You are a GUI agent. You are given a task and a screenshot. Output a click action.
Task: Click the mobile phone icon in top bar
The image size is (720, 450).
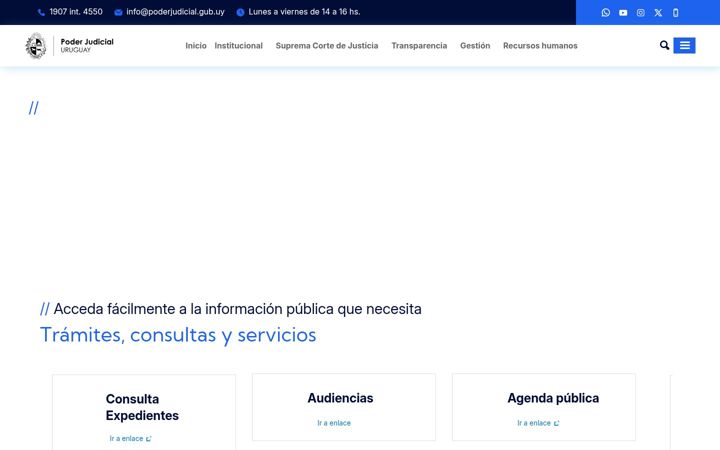(x=675, y=12)
